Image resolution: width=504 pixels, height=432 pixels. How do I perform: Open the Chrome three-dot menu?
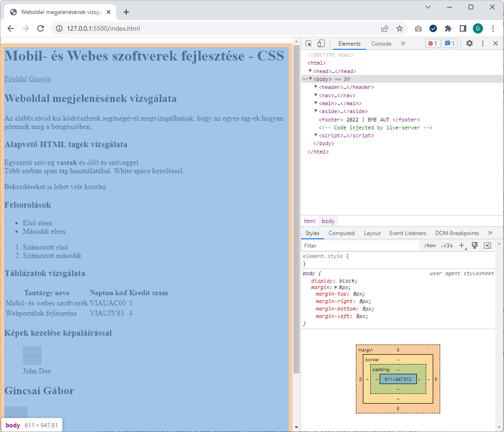click(493, 28)
